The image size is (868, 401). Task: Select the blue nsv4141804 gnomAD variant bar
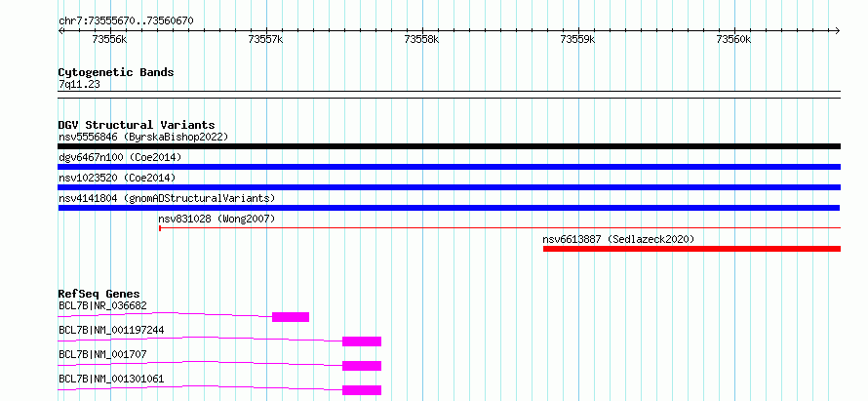tap(449, 208)
